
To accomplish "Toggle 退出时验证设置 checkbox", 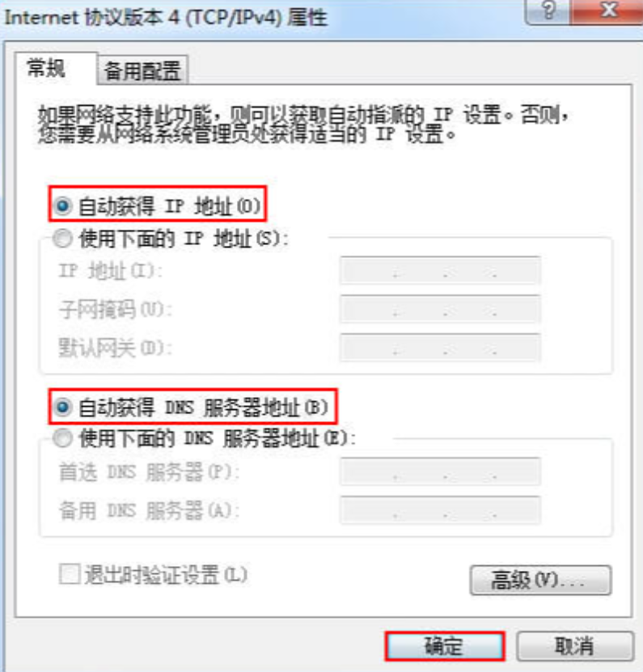I will click(69, 574).
